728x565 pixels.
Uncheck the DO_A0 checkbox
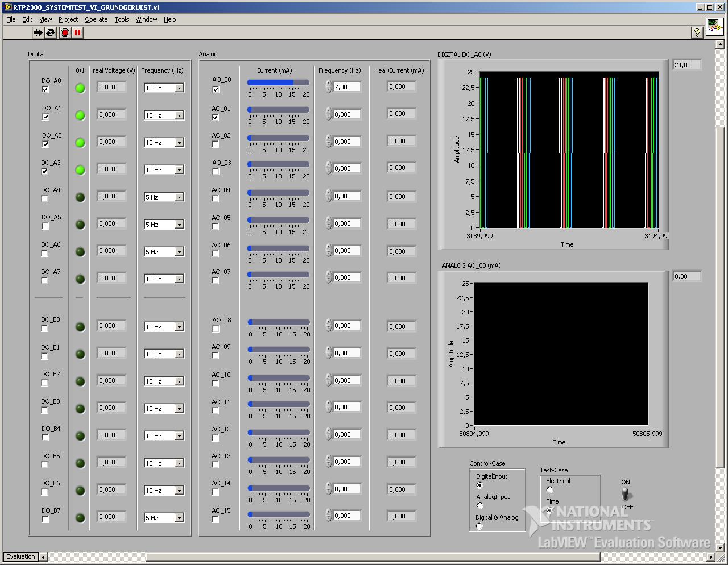point(45,90)
